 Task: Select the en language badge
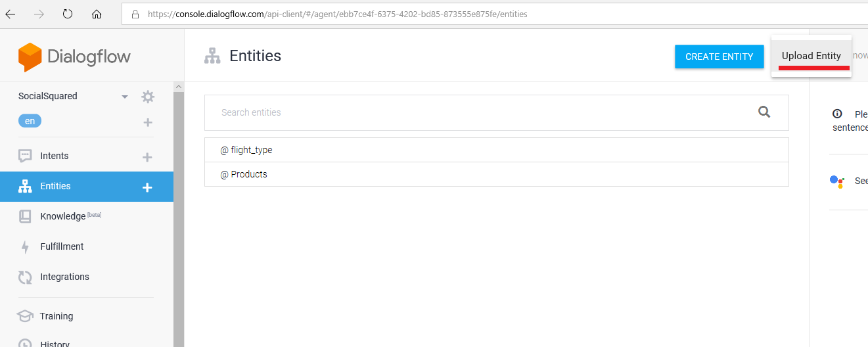pos(30,121)
